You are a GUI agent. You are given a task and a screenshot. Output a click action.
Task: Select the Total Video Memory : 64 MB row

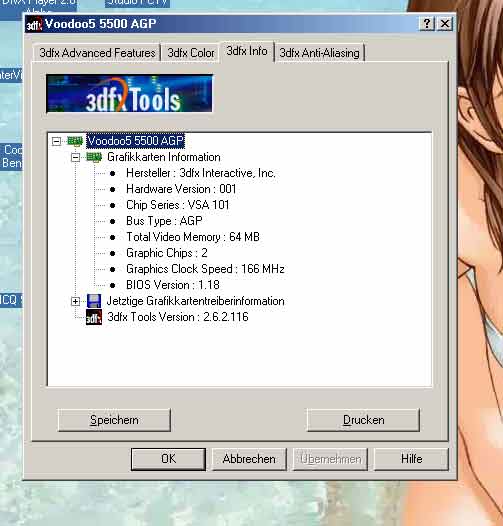pyautogui.click(x=193, y=237)
